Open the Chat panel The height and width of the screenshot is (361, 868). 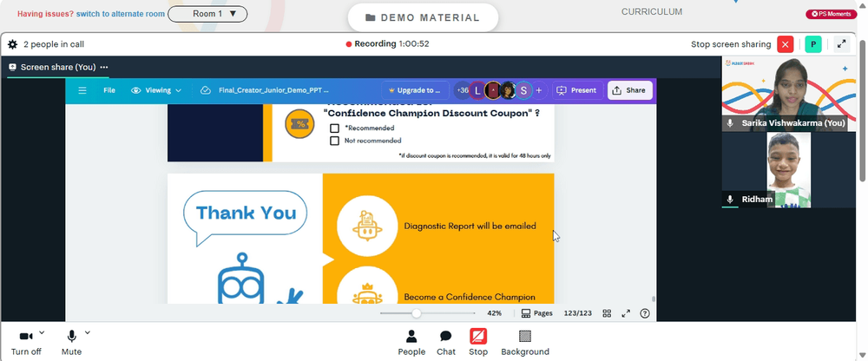click(445, 343)
